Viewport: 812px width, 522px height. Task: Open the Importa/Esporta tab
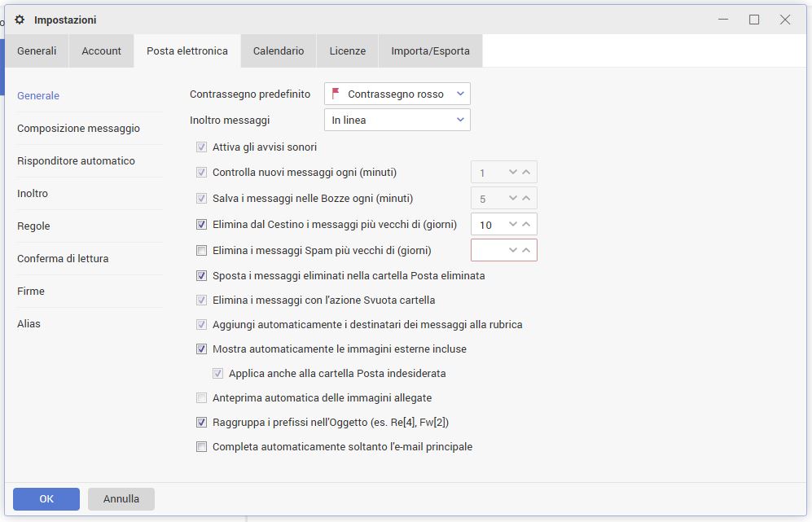430,51
